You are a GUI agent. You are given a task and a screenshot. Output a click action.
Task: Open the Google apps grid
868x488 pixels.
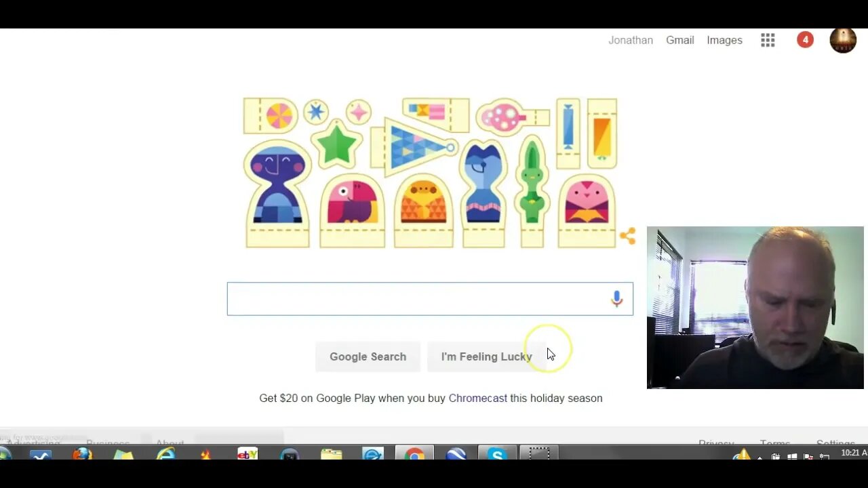(768, 41)
